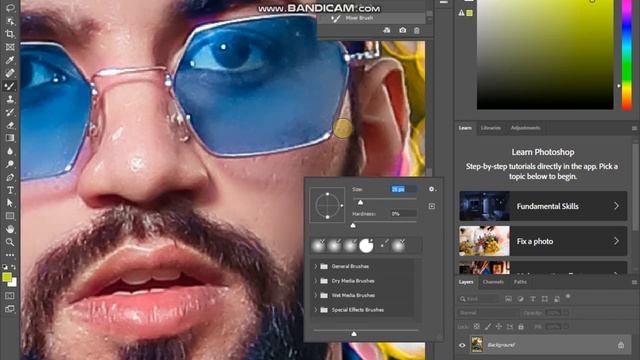Create new brush preset from this brush
Image resolution: width=640 pixels, height=360 pixels.
point(432,207)
